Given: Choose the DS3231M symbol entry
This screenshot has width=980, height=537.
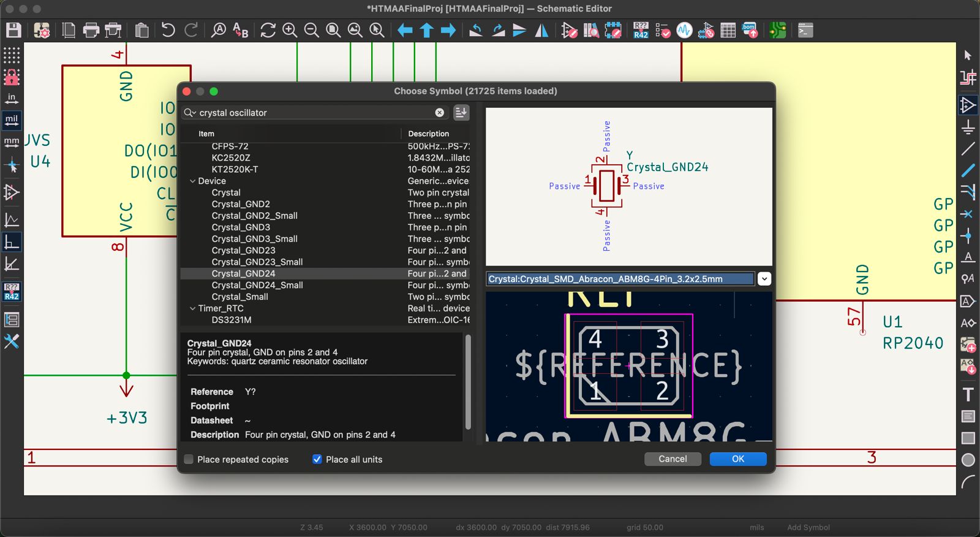Looking at the screenshot, I should click(232, 320).
